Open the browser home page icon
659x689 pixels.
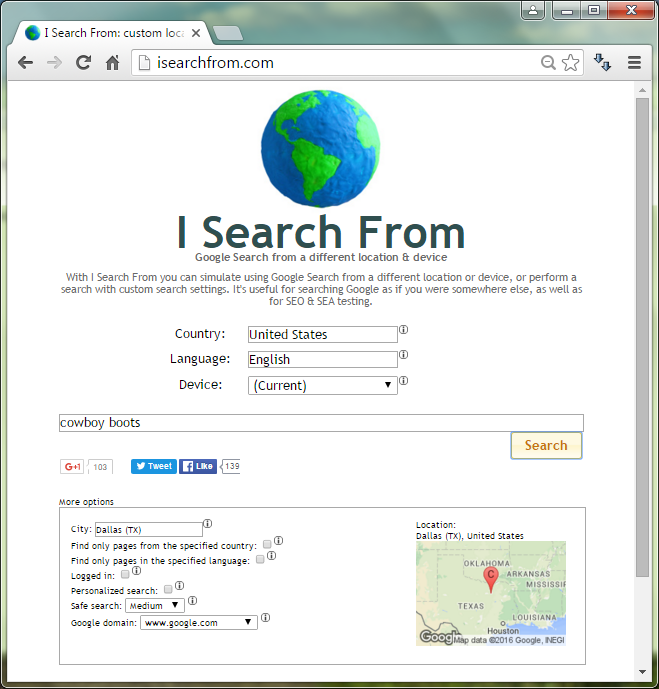coord(112,63)
